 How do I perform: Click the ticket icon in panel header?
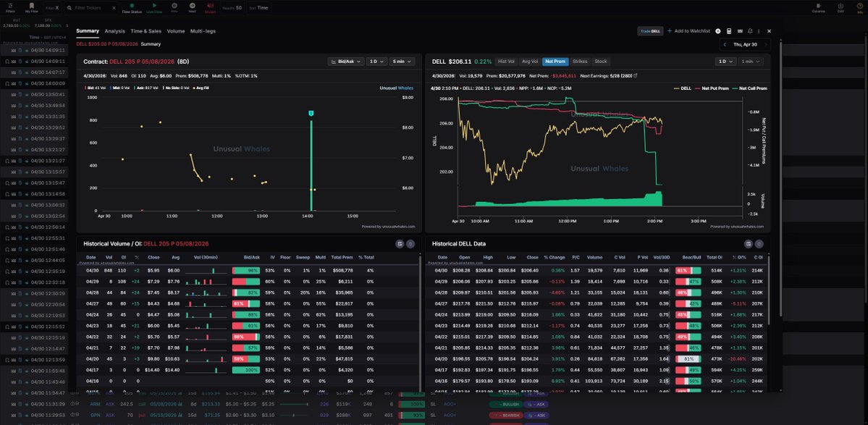pos(740,32)
